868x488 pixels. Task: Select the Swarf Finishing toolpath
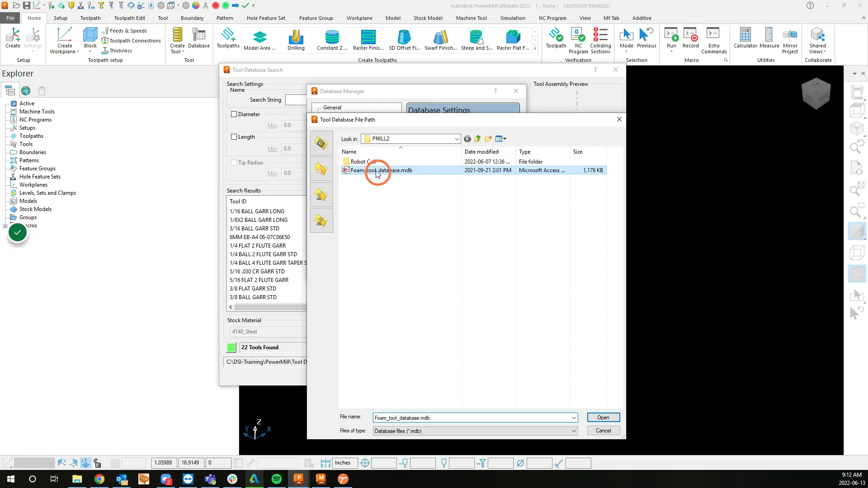pyautogui.click(x=441, y=40)
